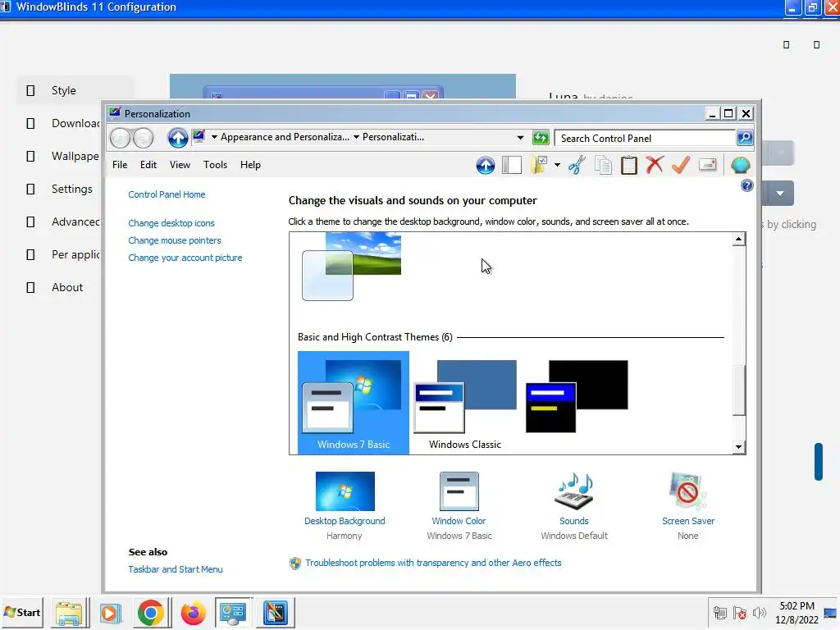Open File Explorer from the taskbar

point(69,612)
